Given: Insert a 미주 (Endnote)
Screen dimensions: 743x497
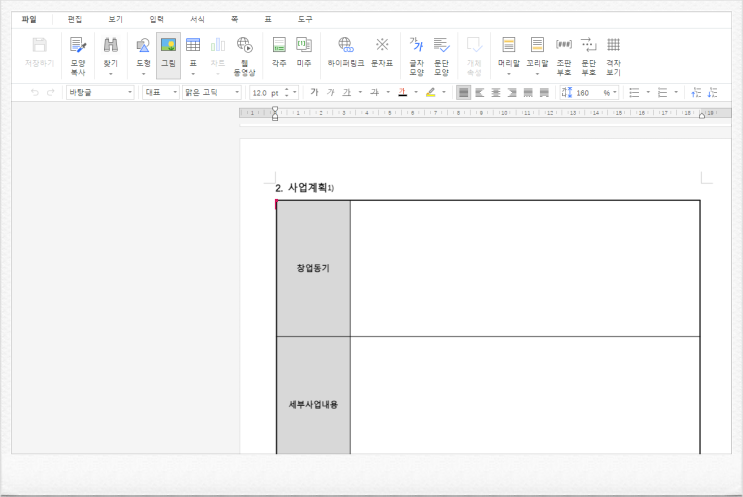Looking at the screenshot, I should pos(304,52).
